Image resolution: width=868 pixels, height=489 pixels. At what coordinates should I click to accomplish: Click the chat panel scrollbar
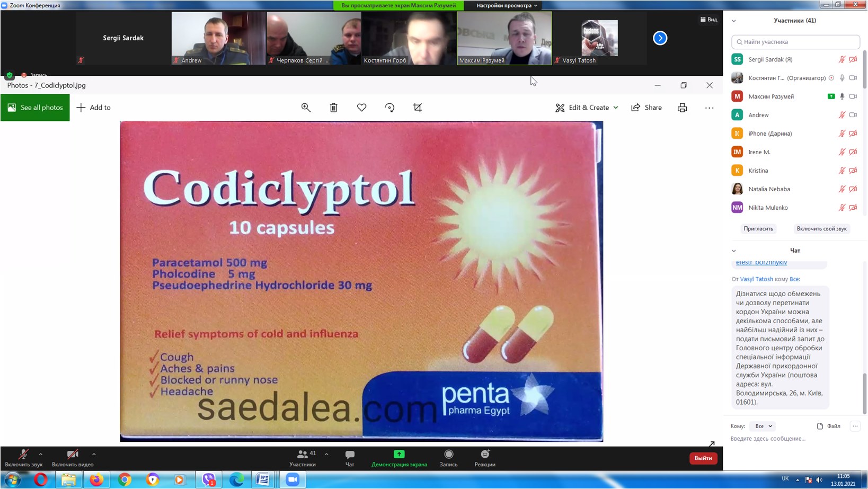point(865,393)
